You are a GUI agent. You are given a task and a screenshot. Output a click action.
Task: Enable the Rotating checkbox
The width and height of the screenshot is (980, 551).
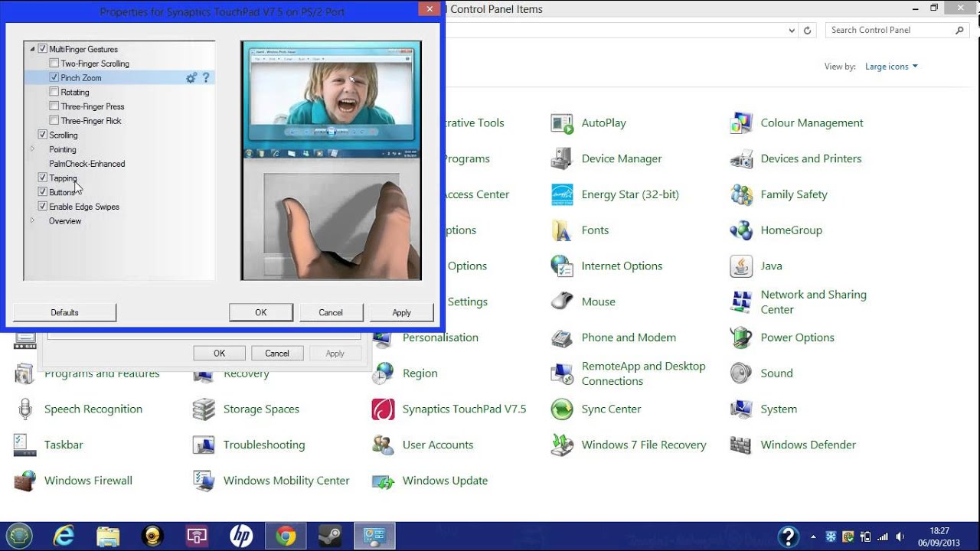click(x=54, y=92)
